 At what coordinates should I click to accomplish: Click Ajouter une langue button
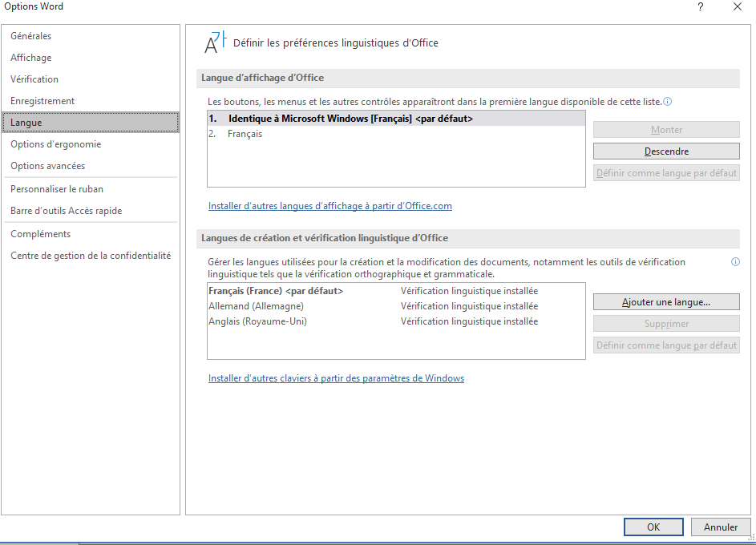[x=666, y=302]
